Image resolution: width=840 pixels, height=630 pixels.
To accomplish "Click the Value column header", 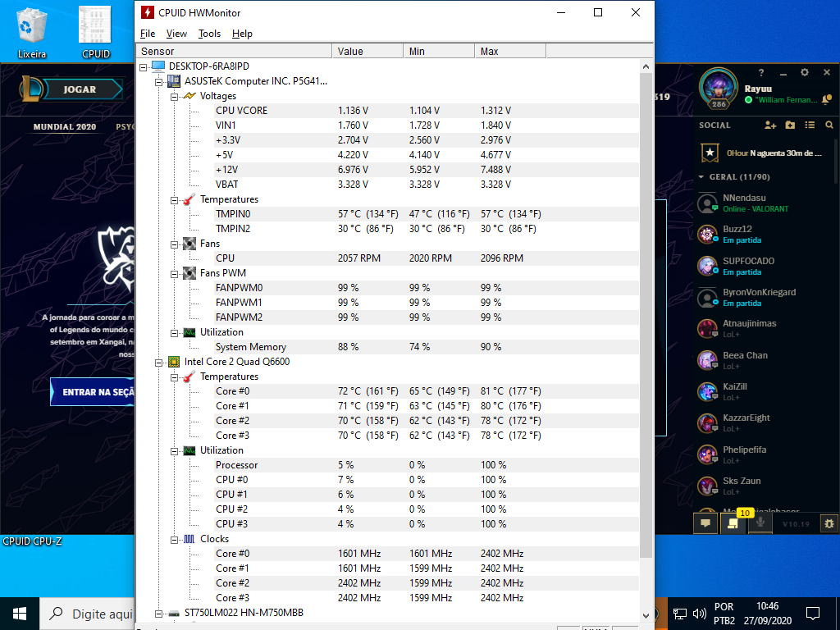I will (x=367, y=52).
